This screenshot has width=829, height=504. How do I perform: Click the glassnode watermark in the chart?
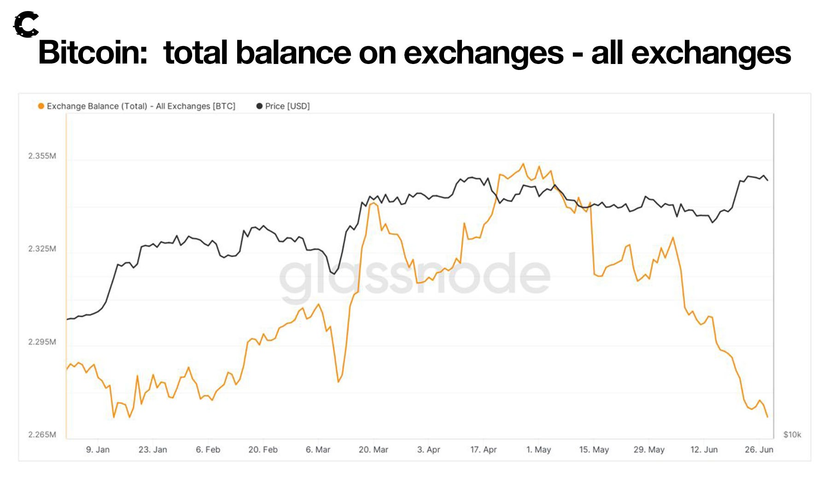[414, 276]
